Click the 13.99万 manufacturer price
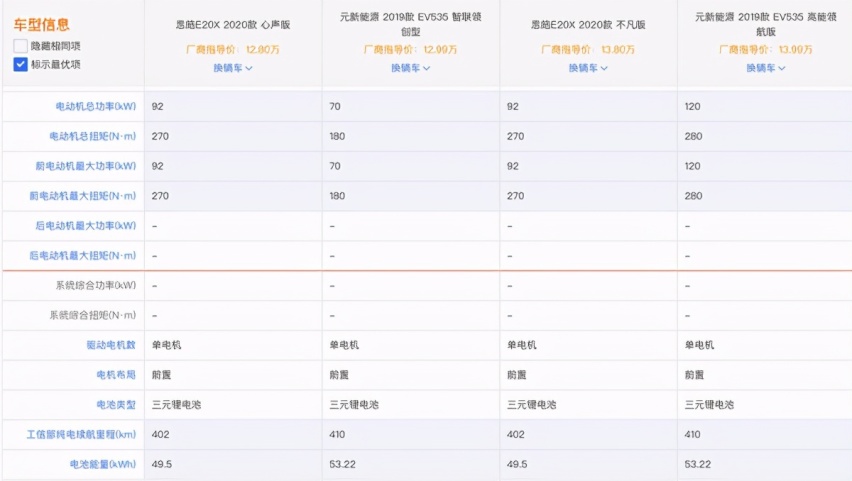This screenshot has height=481, width=852. [x=795, y=49]
